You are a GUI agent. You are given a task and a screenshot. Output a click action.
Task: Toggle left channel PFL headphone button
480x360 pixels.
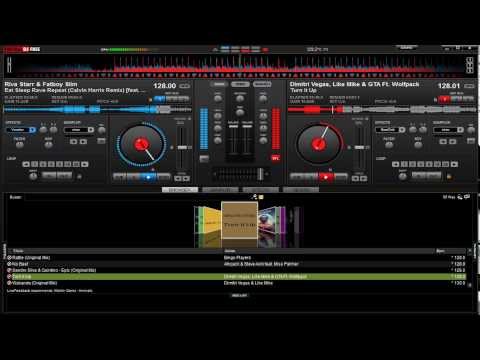[x=204, y=158]
